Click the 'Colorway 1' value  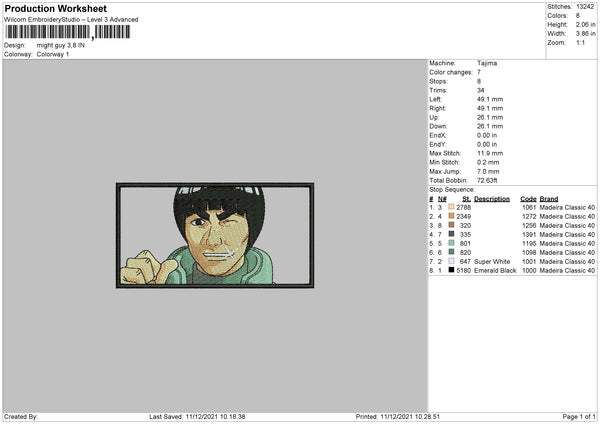[53, 54]
